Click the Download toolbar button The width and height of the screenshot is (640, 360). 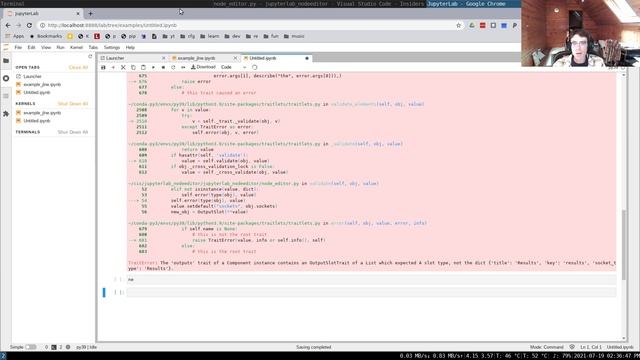(203, 67)
